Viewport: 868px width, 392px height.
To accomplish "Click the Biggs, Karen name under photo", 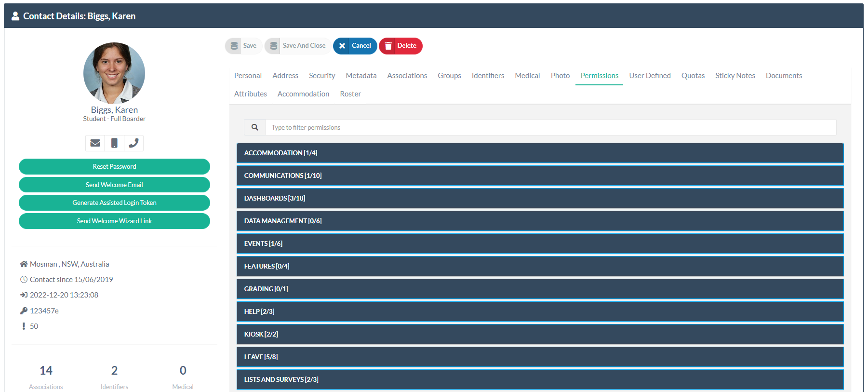I will tap(114, 110).
